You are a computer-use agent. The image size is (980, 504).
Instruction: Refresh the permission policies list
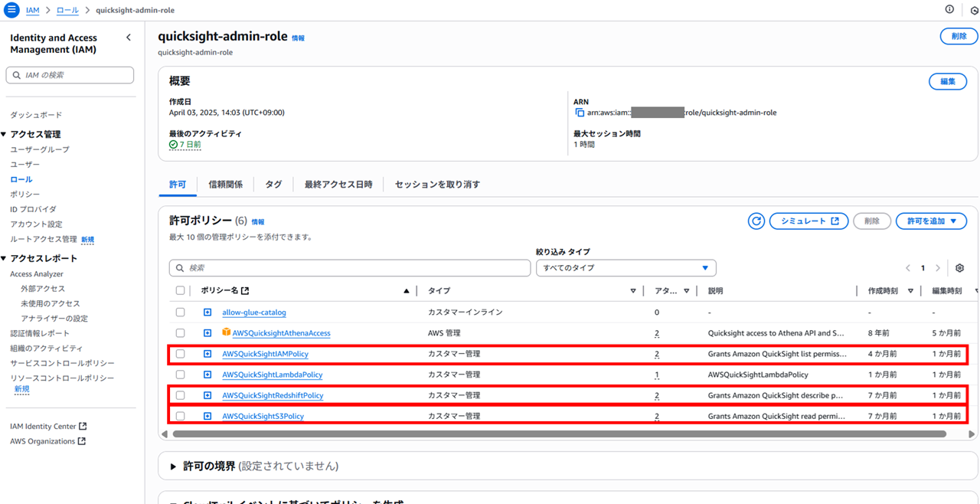(756, 221)
